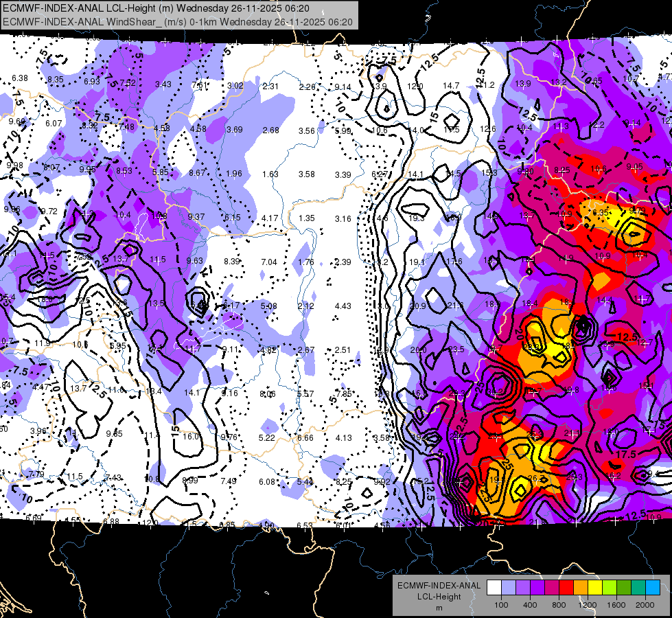
Task: Click the 100 tick label in the legend
Action: point(501,605)
